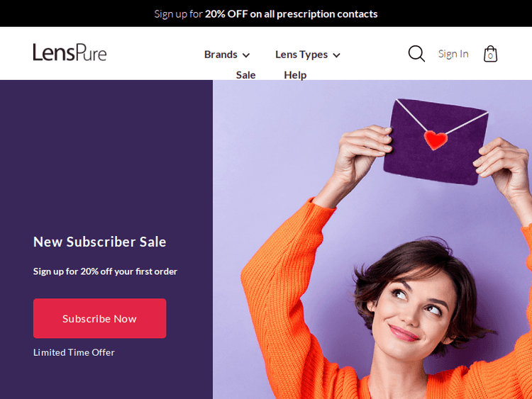
Task: Click the dark purple promo panel background
Action: (x=106, y=152)
